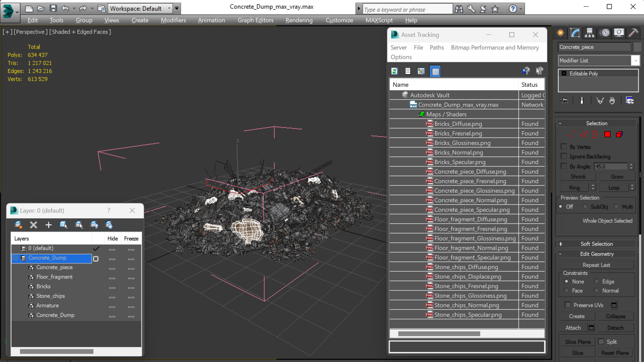This screenshot has width=644, height=362.
Task: Open a file with the folder icon
Action: pyautogui.click(x=41, y=8)
